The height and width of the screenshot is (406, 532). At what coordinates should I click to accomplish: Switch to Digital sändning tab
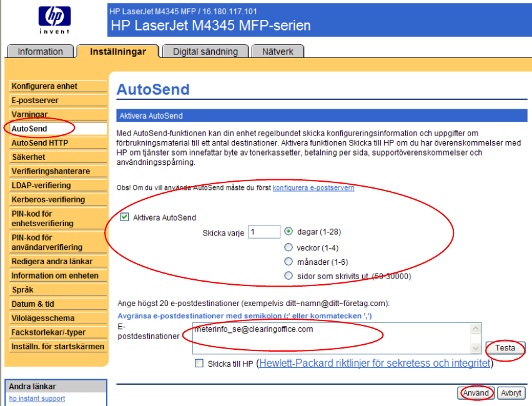coord(205,52)
